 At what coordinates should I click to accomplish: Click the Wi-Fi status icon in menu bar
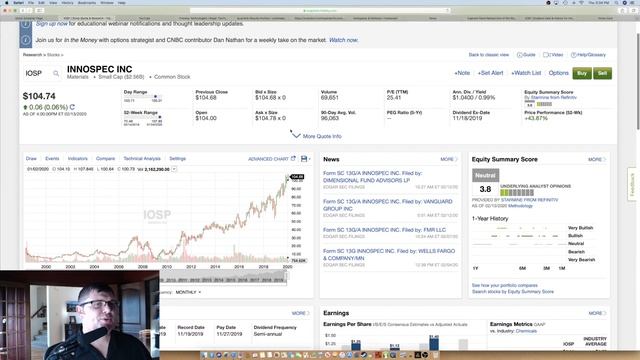coord(581,2)
